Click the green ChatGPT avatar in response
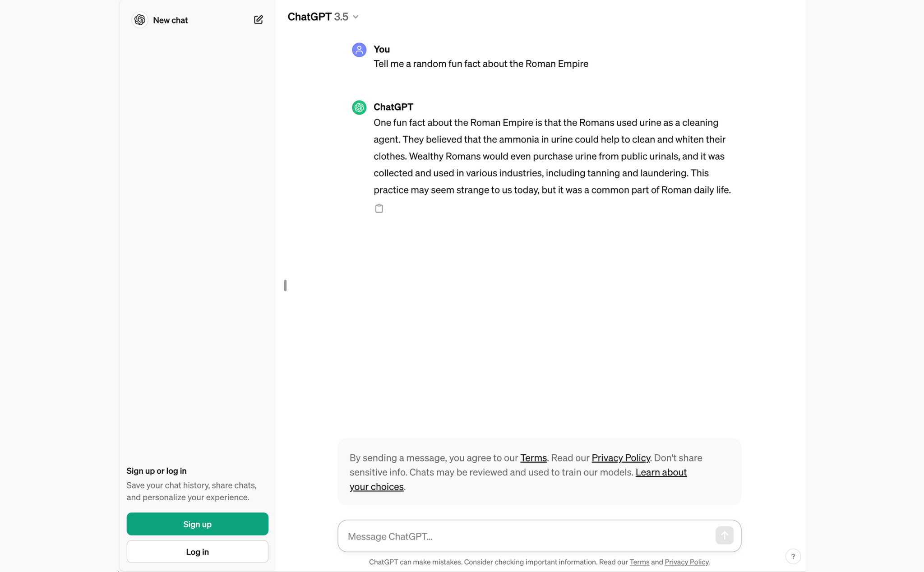The image size is (924, 572). [359, 107]
